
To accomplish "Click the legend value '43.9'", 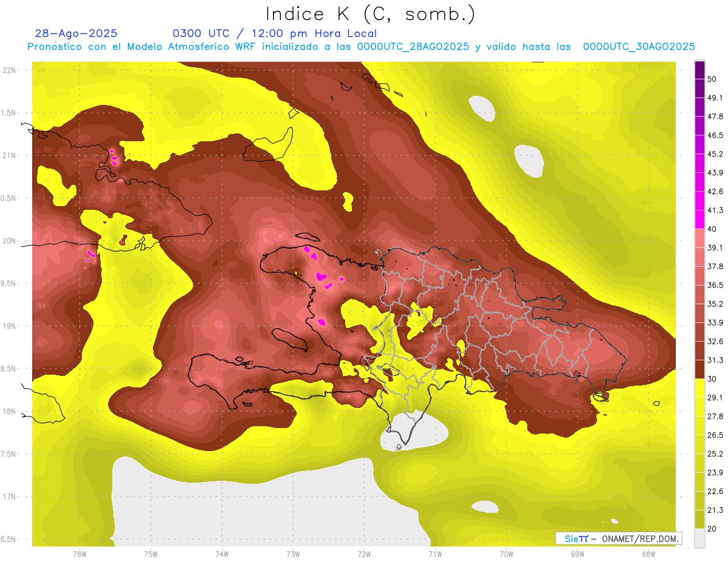I will 715,173.
